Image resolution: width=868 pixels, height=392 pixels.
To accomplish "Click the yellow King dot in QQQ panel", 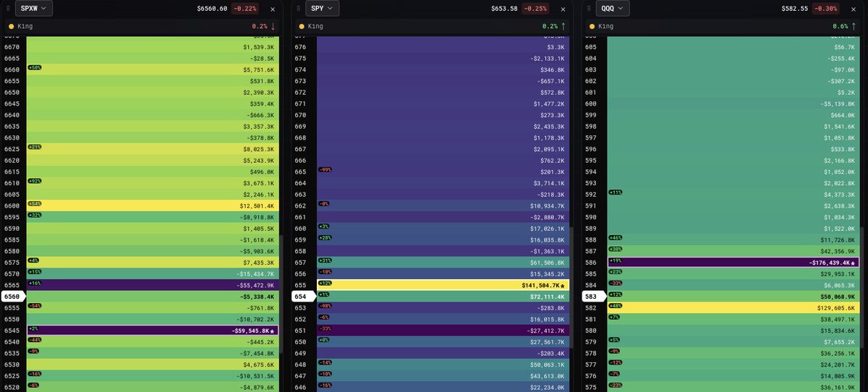I will click(592, 26).
